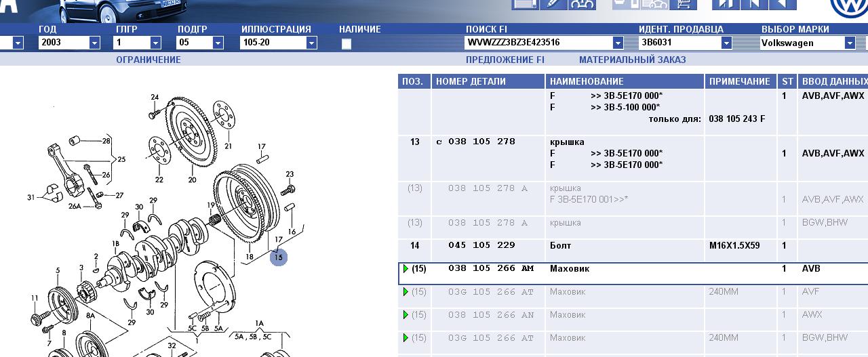The width and height of the screenshot is (868, 357).
Task: Open the shopping cart order icon
Action: coord(684,4)
